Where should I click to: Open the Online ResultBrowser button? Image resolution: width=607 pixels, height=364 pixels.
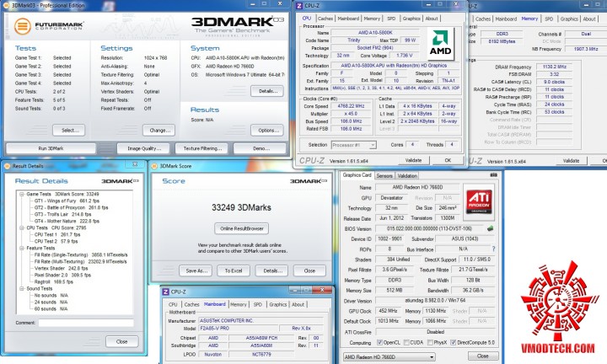pos(242,228)
